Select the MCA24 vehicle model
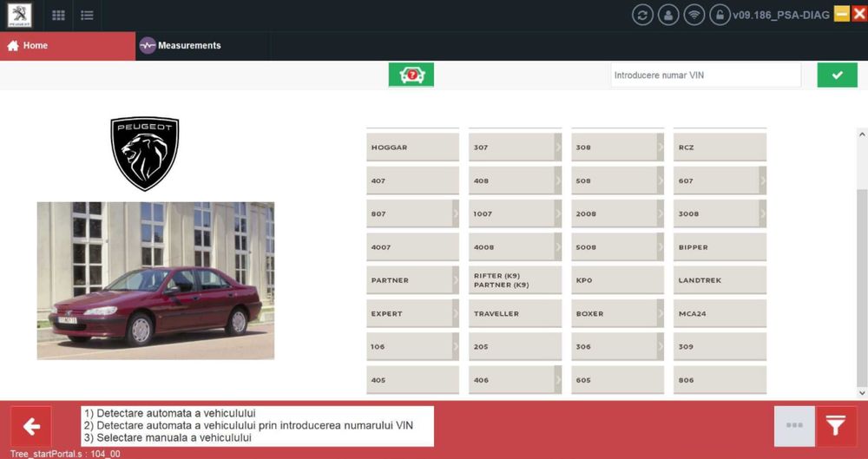Viewport: 868px width, 459px height. (720, 313)
